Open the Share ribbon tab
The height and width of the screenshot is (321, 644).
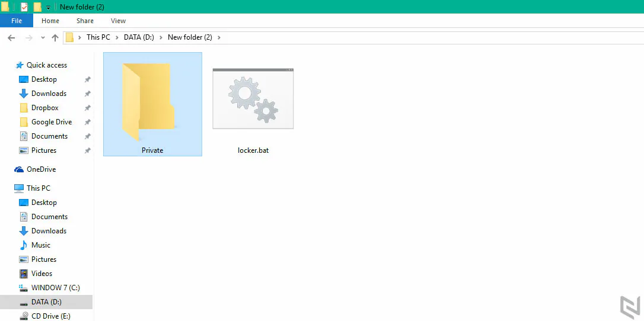click(85, 21)
